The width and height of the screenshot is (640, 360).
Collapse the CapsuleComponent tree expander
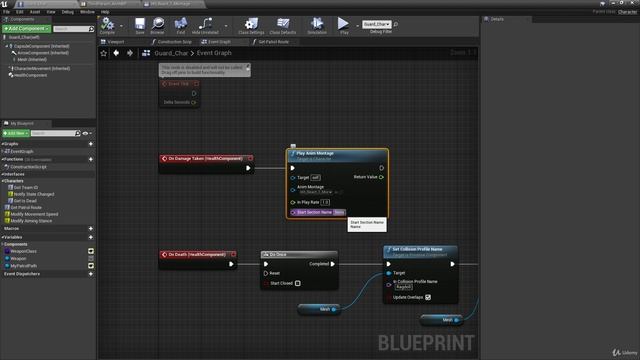[7, 46]
